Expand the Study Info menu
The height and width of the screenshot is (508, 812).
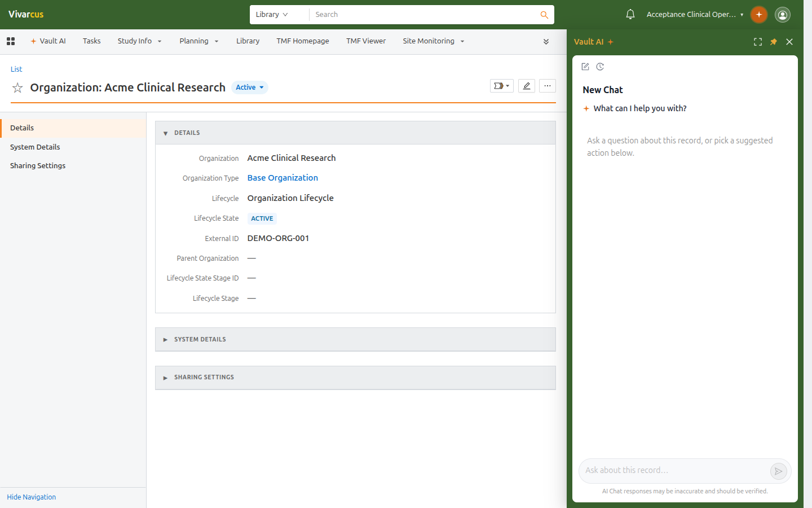click(x=140, y=41)
